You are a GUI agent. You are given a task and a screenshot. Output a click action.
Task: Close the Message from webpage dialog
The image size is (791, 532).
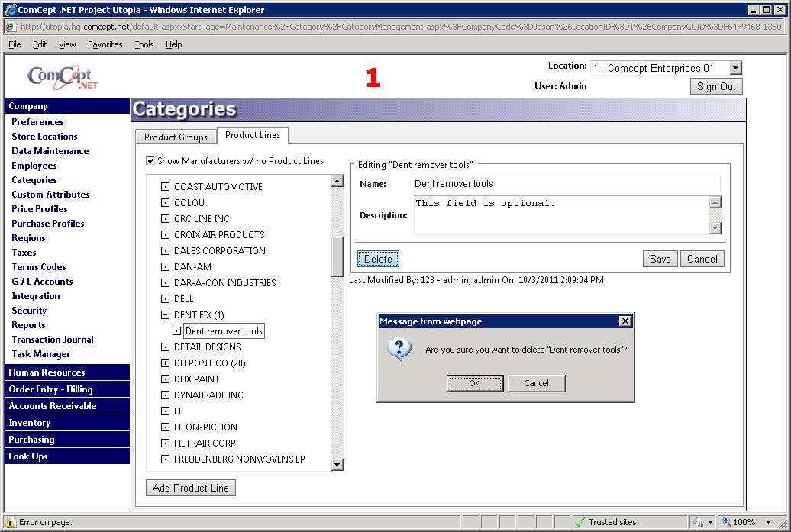pos(625,321)
